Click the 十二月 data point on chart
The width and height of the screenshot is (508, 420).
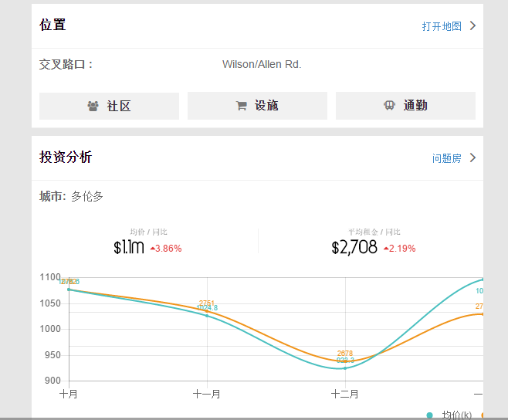(x=345, y=368)
